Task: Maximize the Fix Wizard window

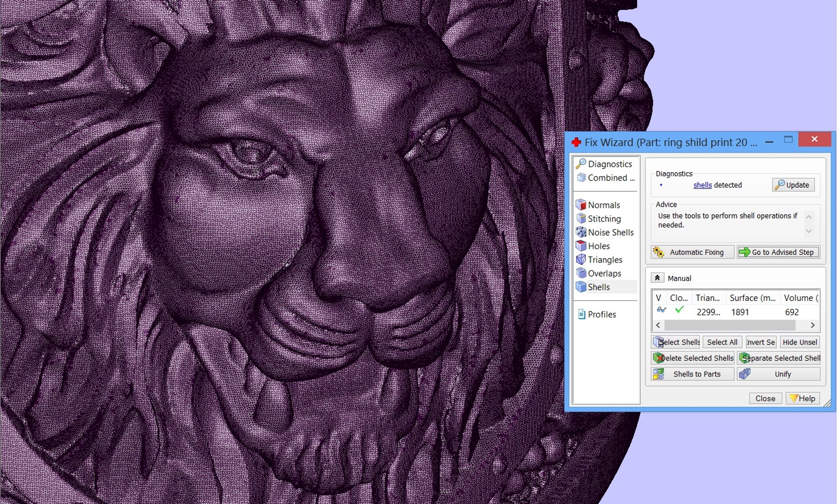Action: 788,140
